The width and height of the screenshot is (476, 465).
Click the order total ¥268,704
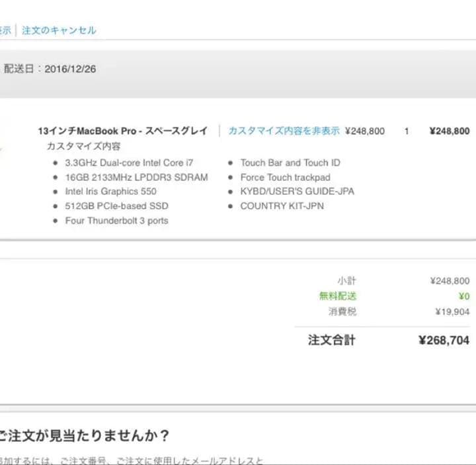pos(444,340)
